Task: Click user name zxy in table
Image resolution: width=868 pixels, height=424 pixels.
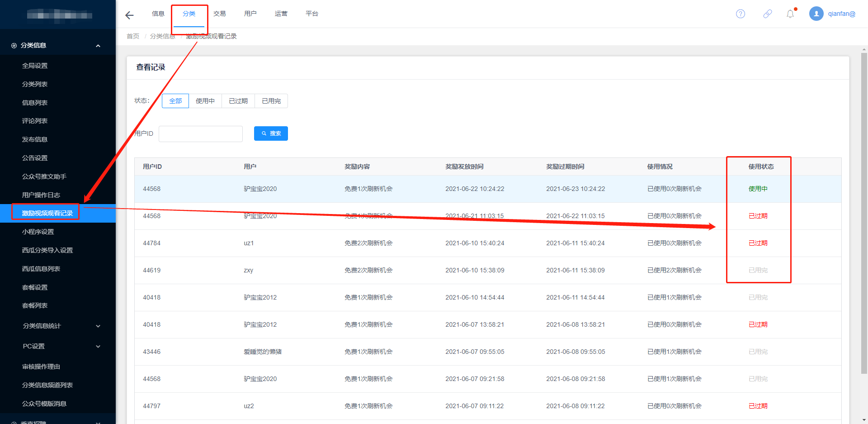Action: point(249,270)
